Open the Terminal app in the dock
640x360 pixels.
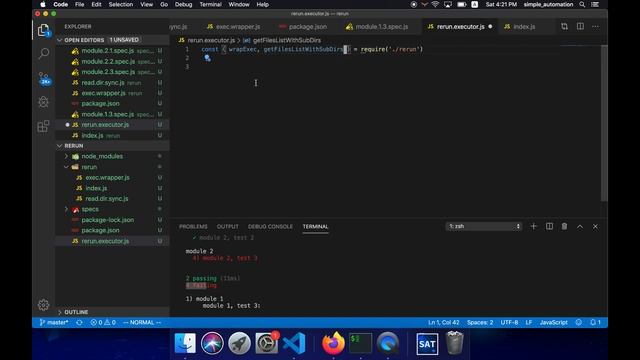360,343
